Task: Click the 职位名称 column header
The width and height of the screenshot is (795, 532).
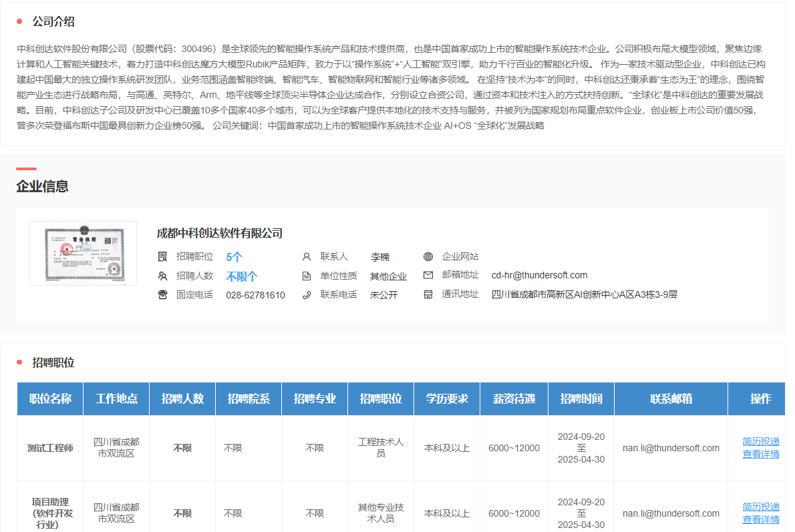Action: point(50,398)
